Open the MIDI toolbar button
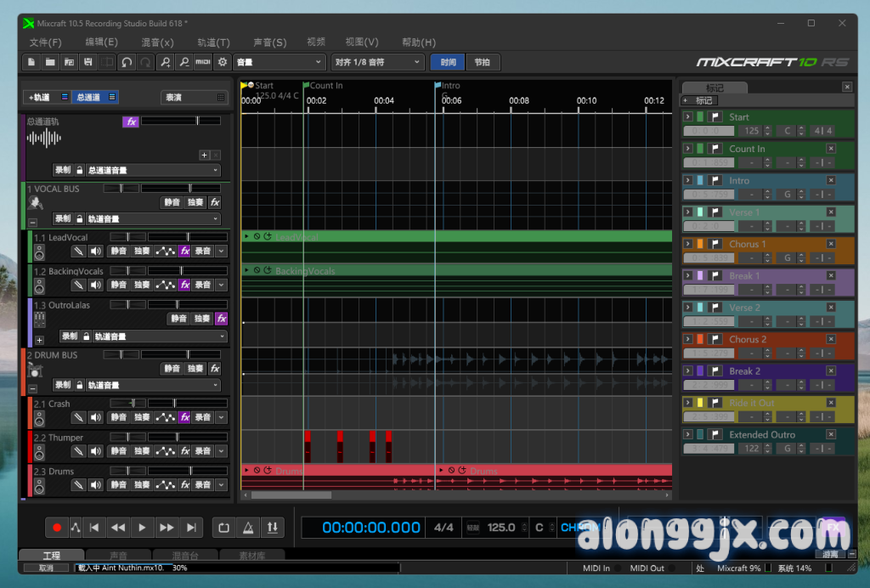The image size is (870, 588). (x=203, y=62)
